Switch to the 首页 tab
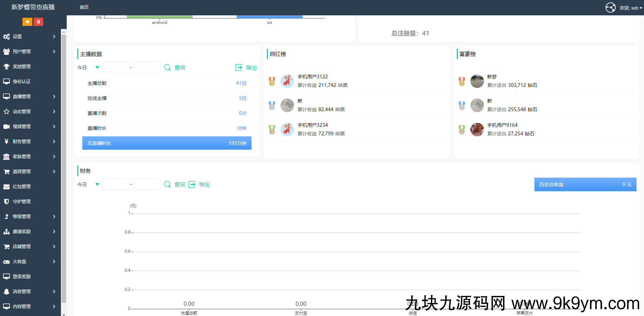The width and height of the screenshot is (644, 316). (x=84, y=7)
